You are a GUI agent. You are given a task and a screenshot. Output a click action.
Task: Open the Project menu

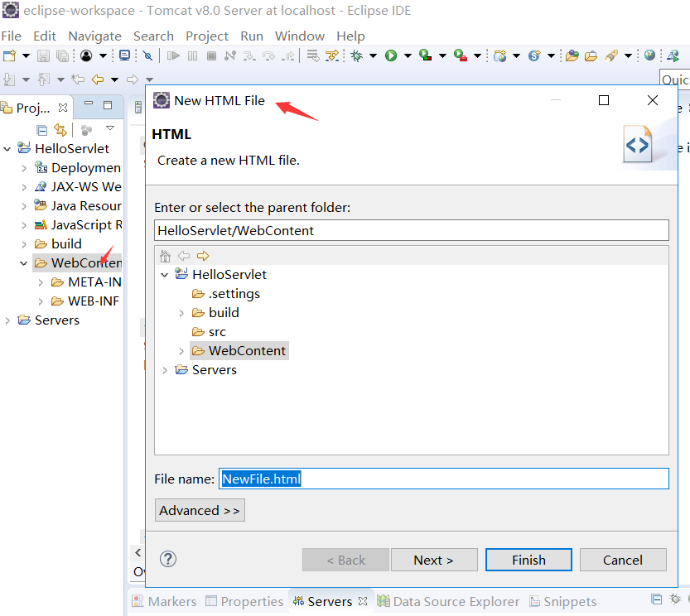[x=207, y=36]
